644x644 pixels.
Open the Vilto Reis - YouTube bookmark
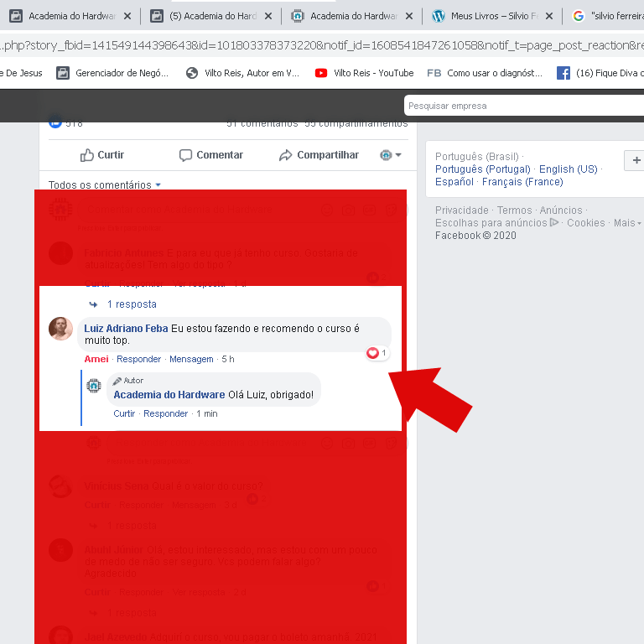tap(364, 73)
